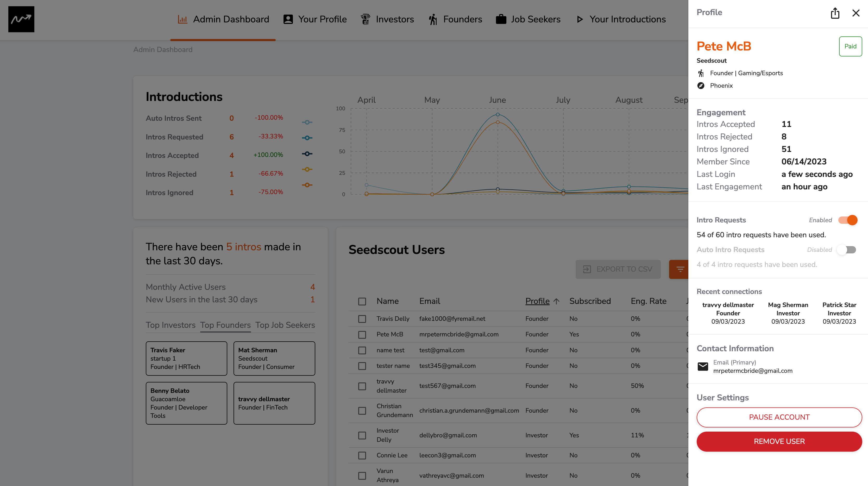
Task: Open the Admin Dashboard nav tab
Action: (x=223, y=19)
